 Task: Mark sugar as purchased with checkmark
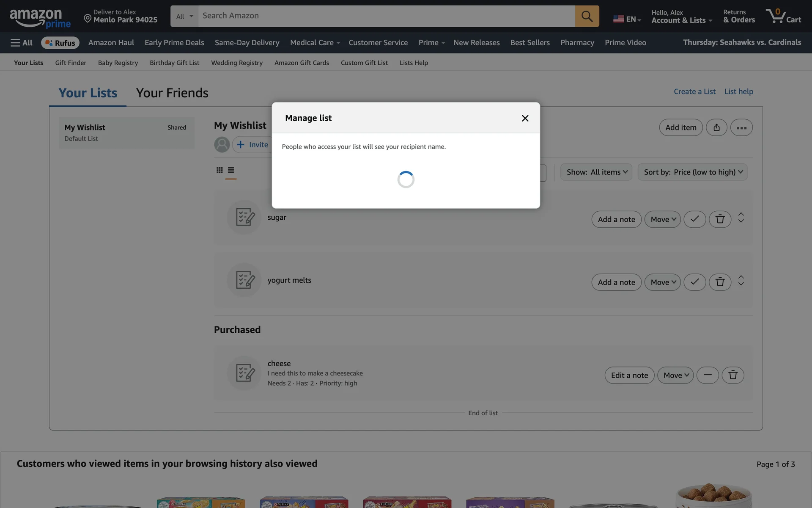pyautogui.click(x=694, y=219)
